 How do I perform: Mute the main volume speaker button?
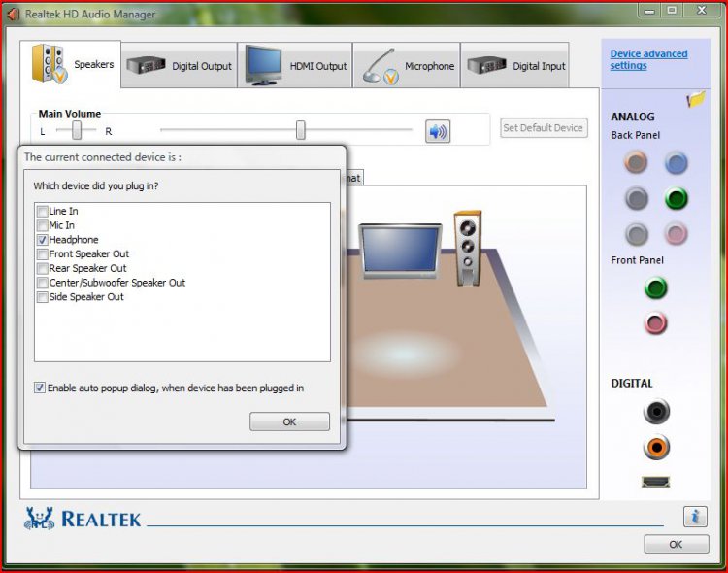(438, 131)
